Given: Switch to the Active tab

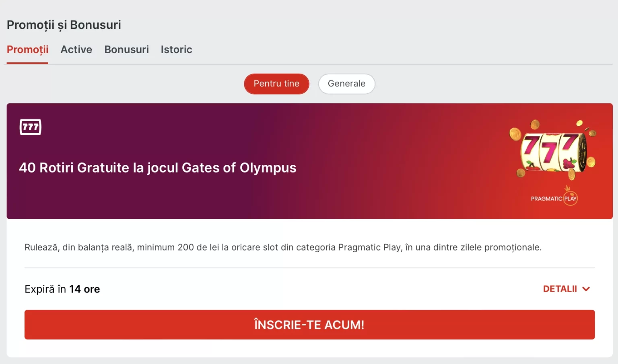Looking at the screenshot, I should (x=76, y=50).
